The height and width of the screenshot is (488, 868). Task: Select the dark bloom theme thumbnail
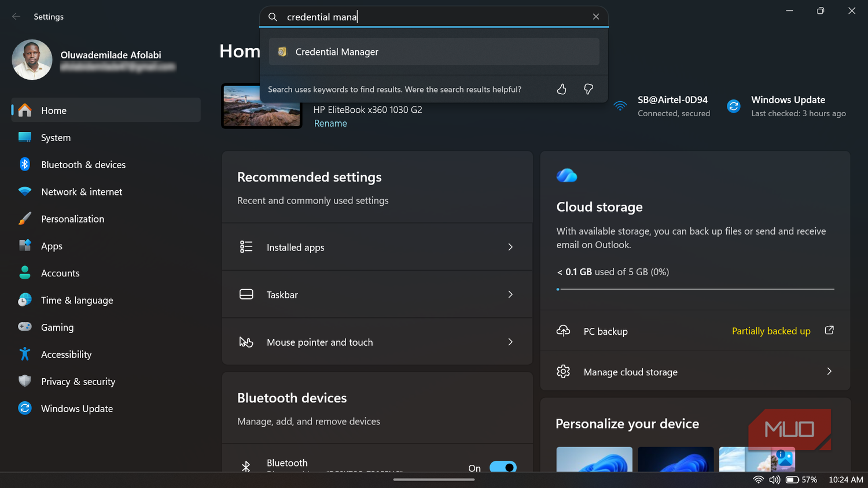tap(676, 459)
